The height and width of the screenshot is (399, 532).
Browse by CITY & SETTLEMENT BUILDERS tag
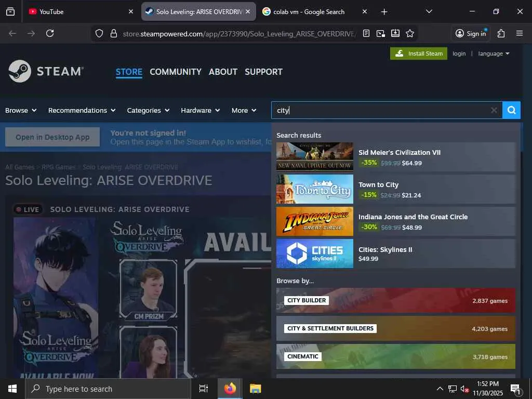(x=395, y=328)
